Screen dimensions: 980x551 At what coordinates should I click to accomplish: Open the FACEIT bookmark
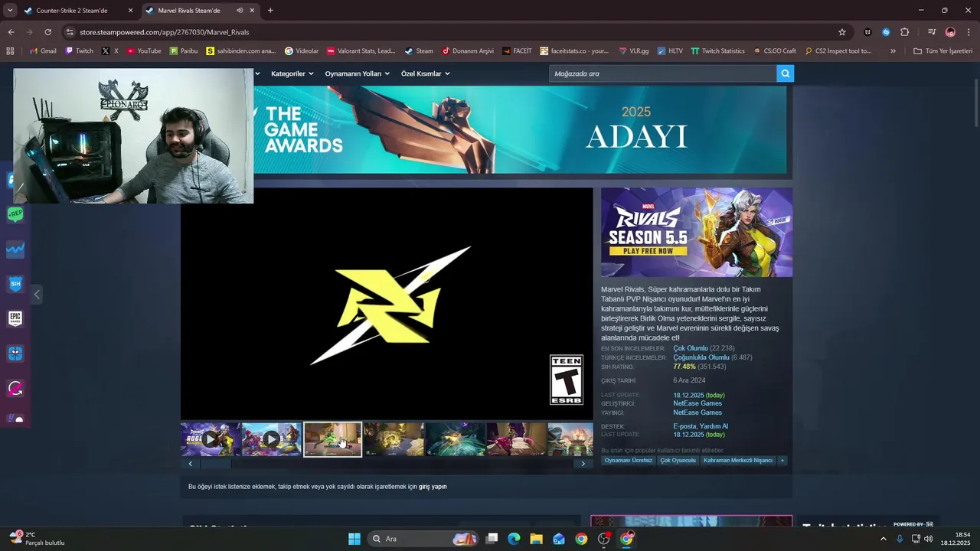click(518, 51)
